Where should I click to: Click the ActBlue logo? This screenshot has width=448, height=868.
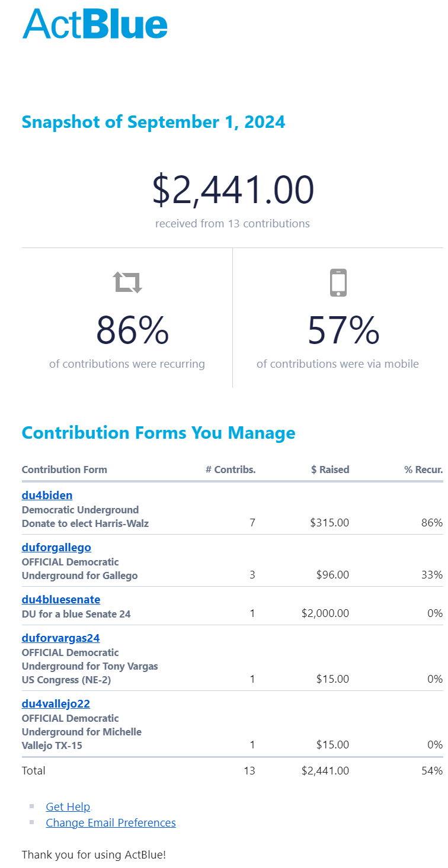[x=95, y=24]
